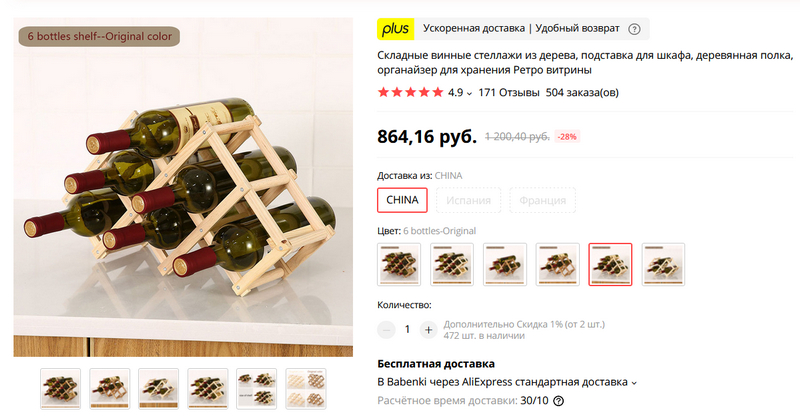800x419 pixels.
Task: Click the yellow Plus badge logo
Action: click(x=395, y=29)
